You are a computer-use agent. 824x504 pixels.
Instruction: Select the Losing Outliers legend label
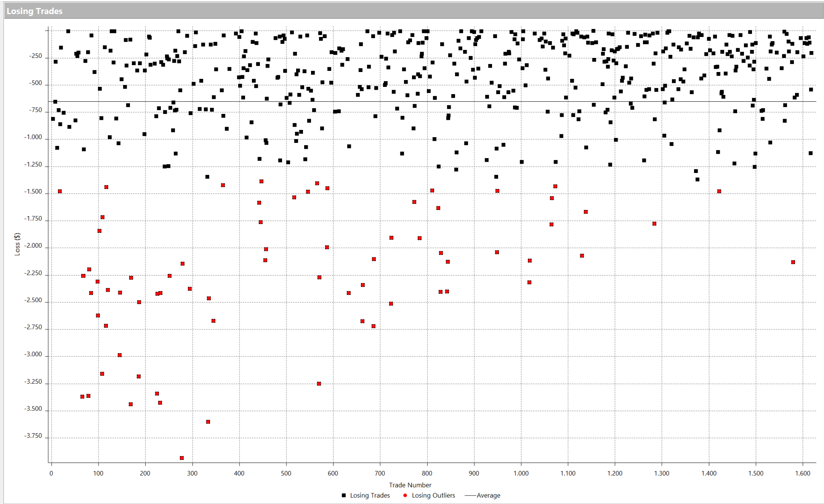click(x=433, y=496)
